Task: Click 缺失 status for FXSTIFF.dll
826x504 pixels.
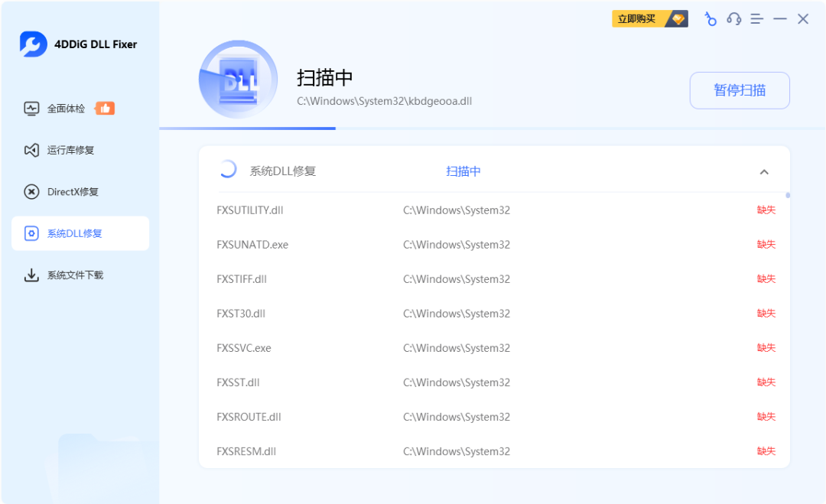Action: [766, 278]
